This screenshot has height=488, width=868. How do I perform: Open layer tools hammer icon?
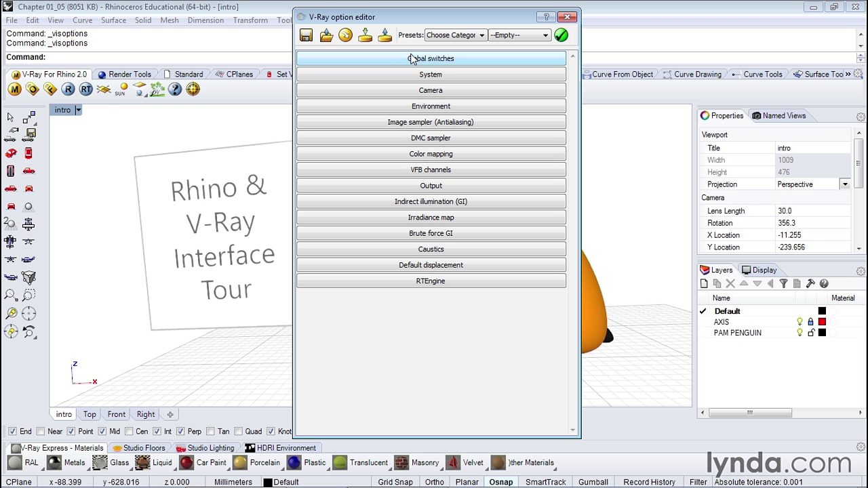810,284
